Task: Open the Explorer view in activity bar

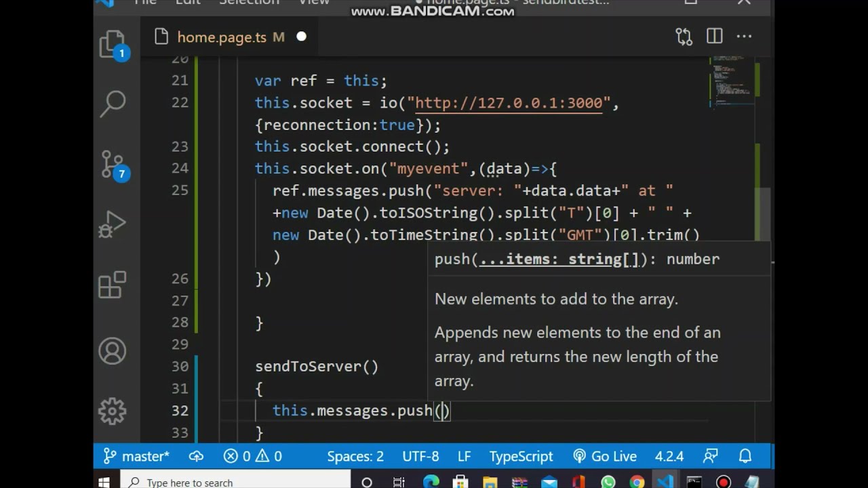Action: [x=113, y=45]
